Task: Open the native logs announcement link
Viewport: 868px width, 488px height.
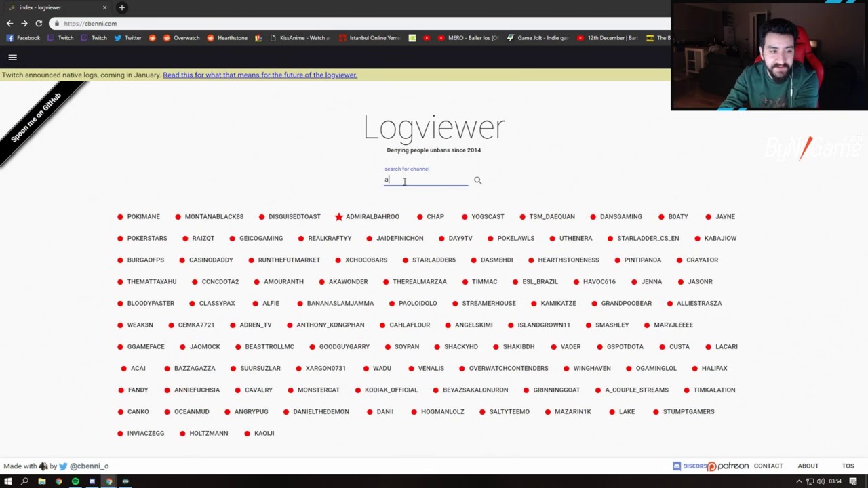Action: [x=260, y=75]
